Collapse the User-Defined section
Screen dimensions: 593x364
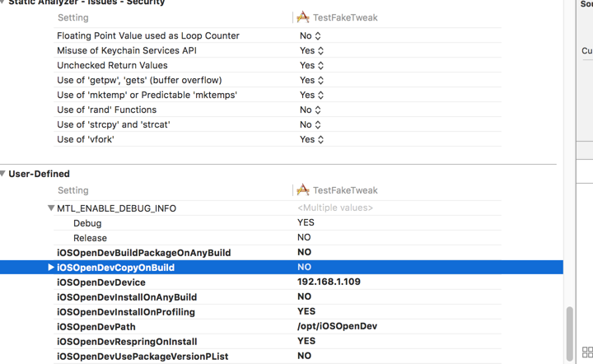pos(3,175)
